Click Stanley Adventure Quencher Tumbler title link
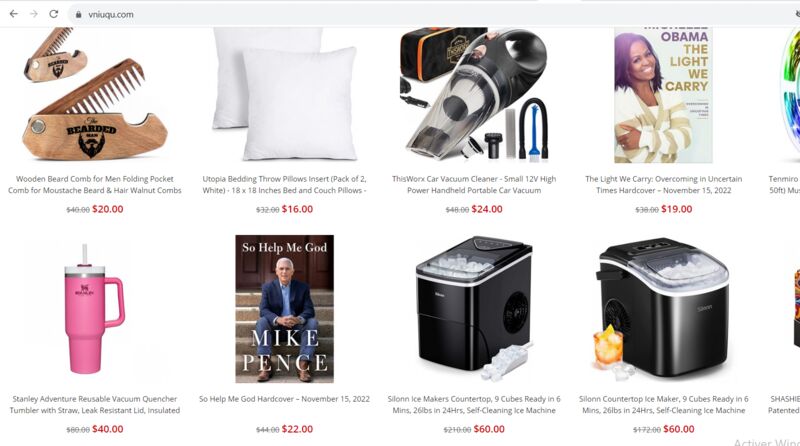This screenshot has width=800, height=446. click(x=95, y=404)
